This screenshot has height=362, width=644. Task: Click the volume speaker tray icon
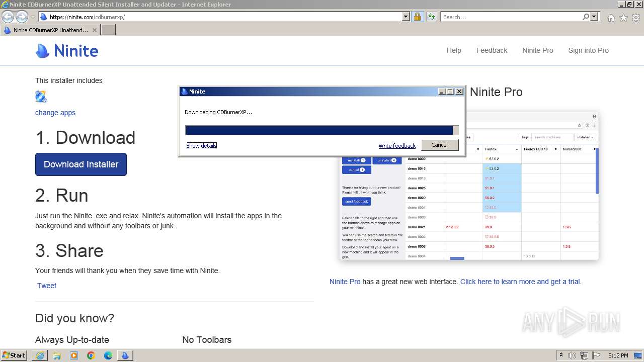click(572, 355)
